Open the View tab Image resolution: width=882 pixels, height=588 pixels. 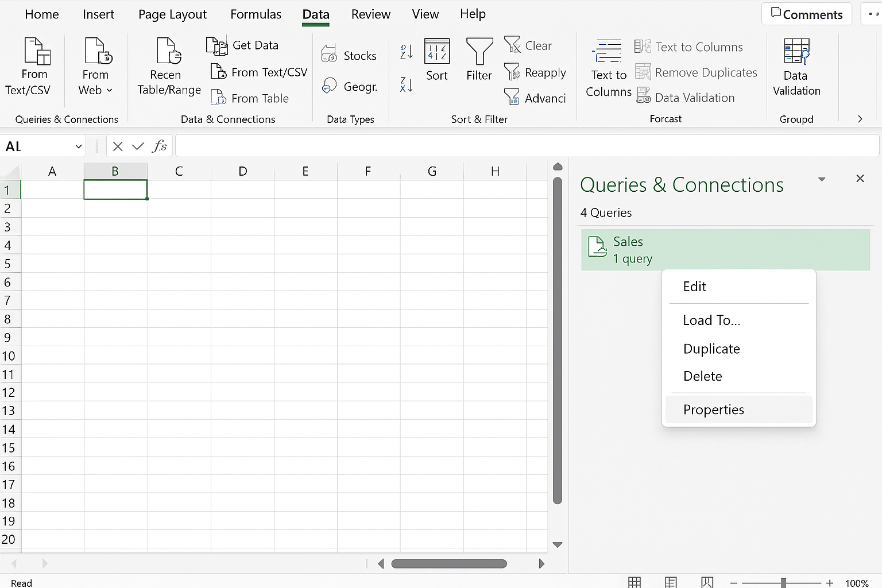click(425, 14)
